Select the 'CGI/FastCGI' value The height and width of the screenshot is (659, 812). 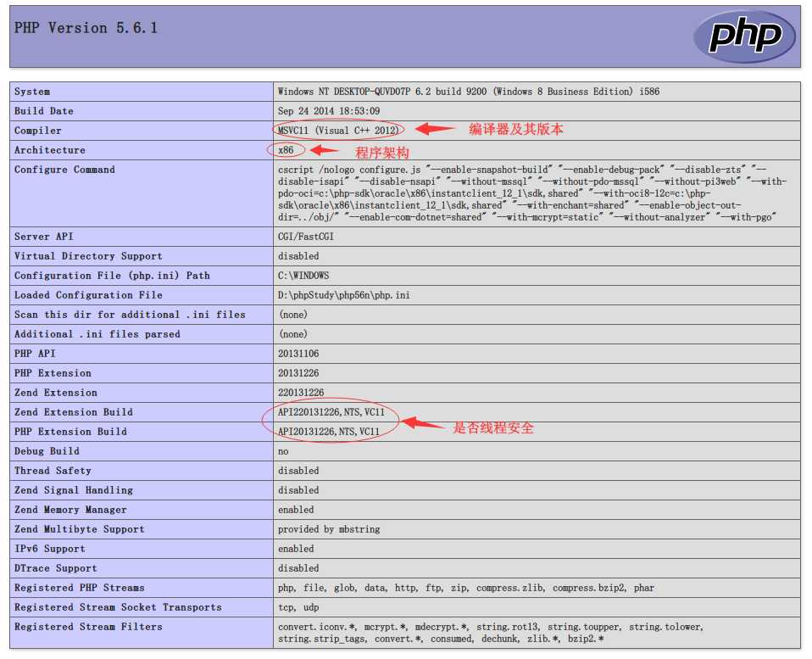305,237
